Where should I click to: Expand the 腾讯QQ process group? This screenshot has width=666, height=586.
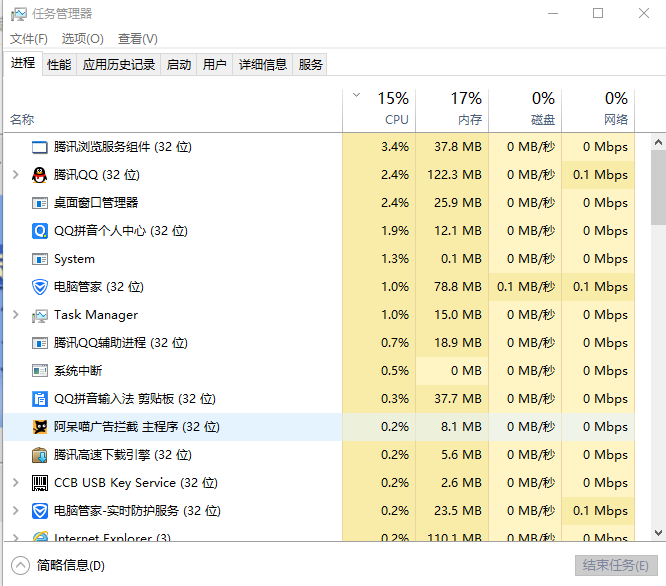pyautogui.click(x=16, y=175)
